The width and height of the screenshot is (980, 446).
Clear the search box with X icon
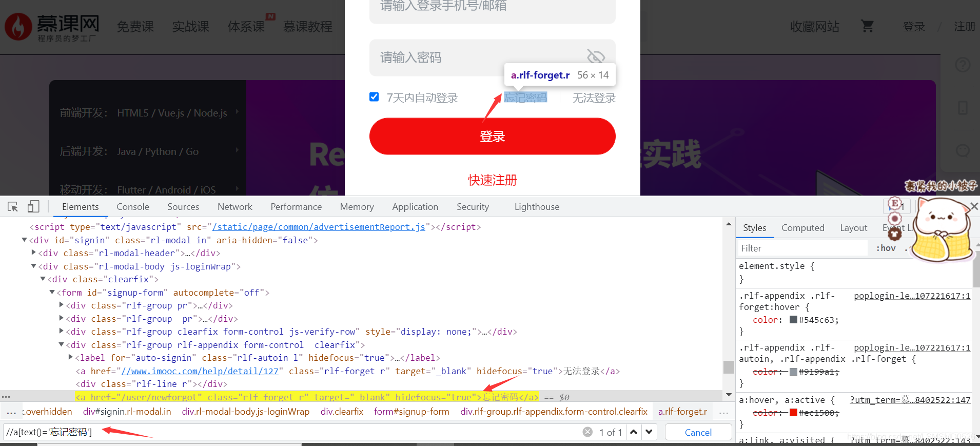[587, 432]
